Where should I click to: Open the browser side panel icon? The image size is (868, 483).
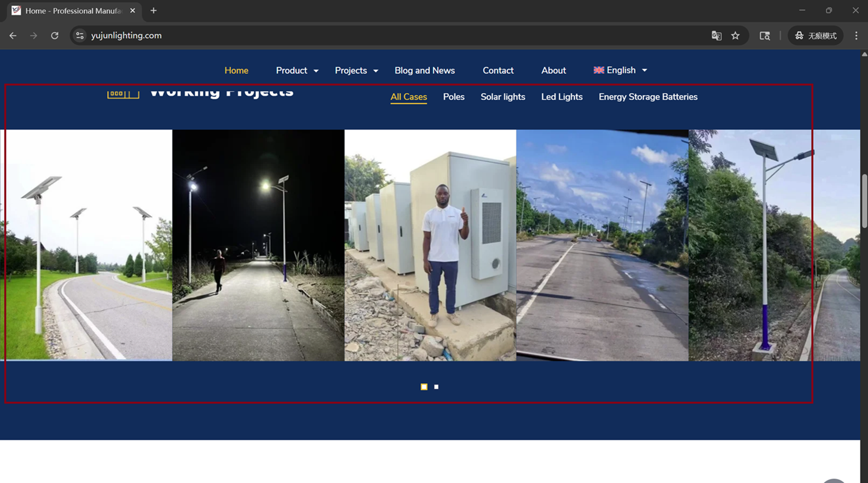[764, 36]
